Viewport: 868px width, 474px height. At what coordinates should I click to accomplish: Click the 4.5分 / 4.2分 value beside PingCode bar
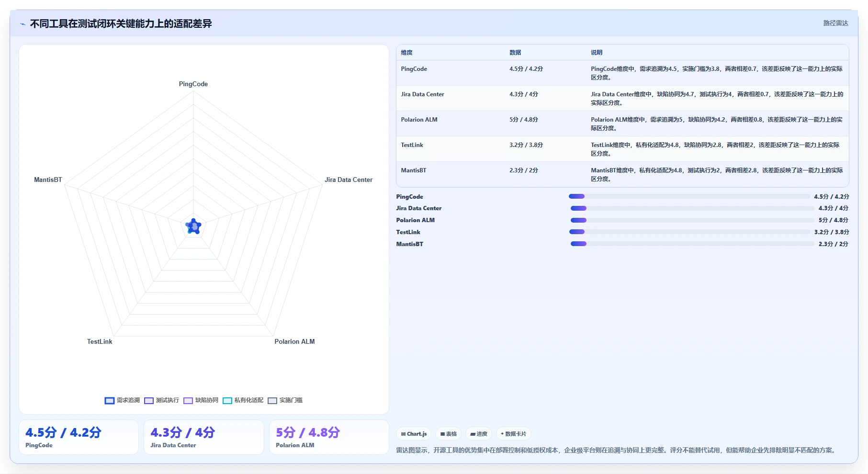[832, 197]
